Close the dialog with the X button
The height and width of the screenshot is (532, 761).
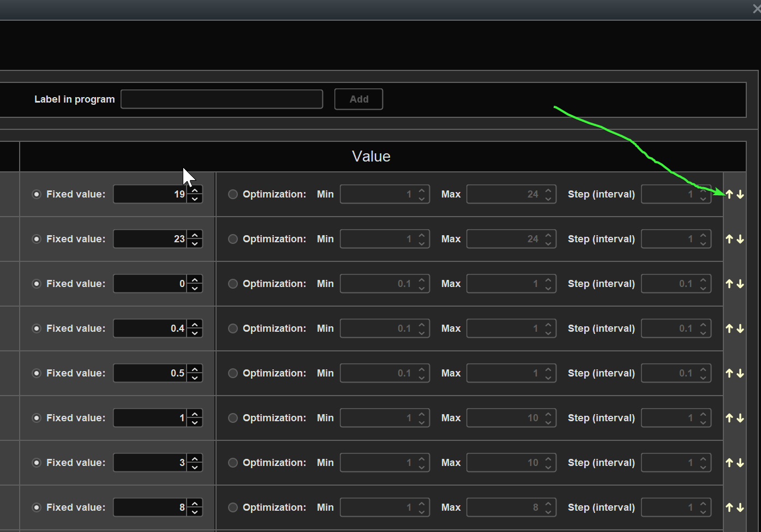point(757,9)
